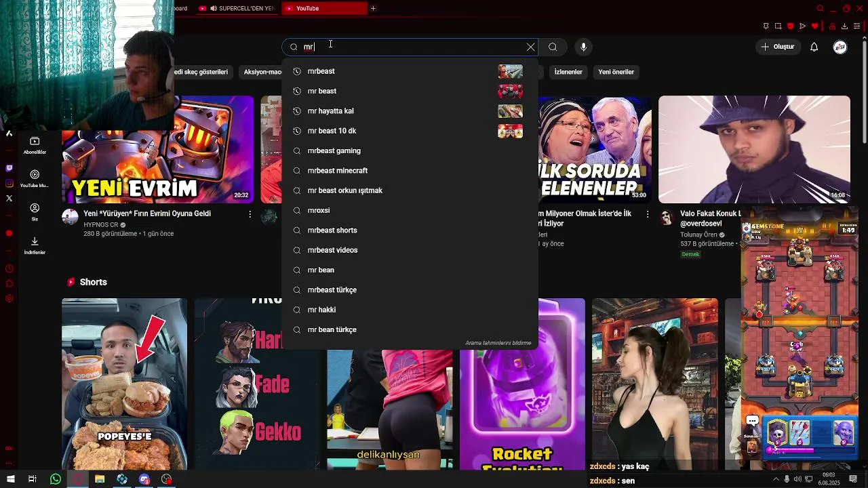868x488 pixels.
Task: Open X (Twitter) in browser sidebar
Action: (9, 198)
